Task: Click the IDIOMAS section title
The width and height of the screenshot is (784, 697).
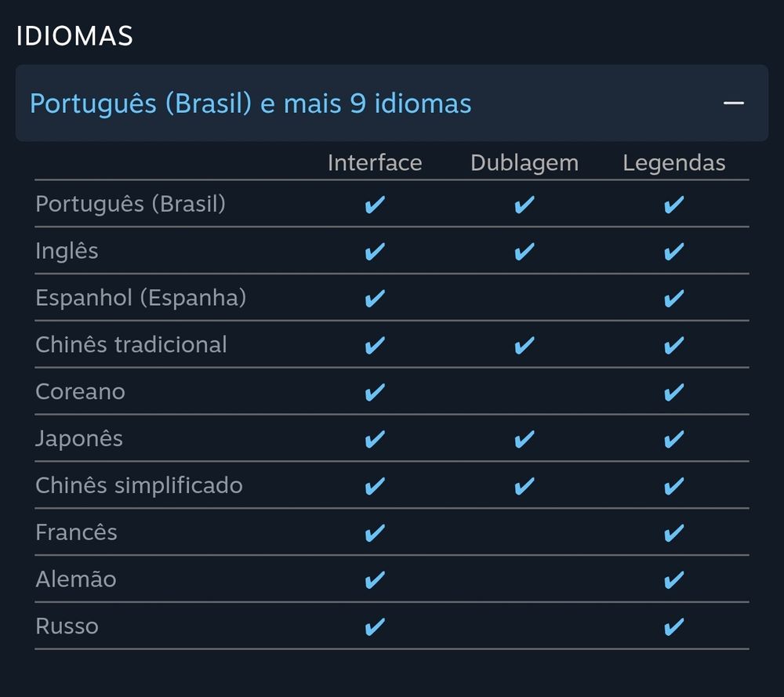Action: [74, 36]
